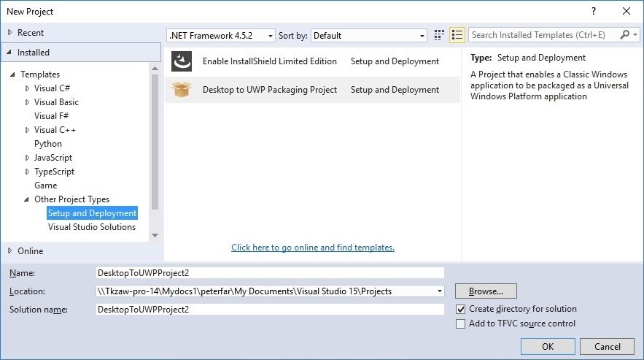Viewport: 644px width, 360px height.
Task: Expand the Recent section
Action: point(10,32)
